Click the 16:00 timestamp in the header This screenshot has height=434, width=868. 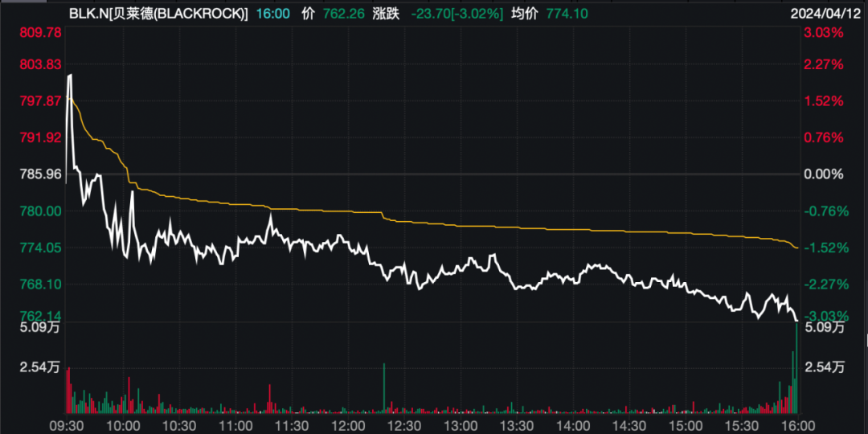point(272,14)
